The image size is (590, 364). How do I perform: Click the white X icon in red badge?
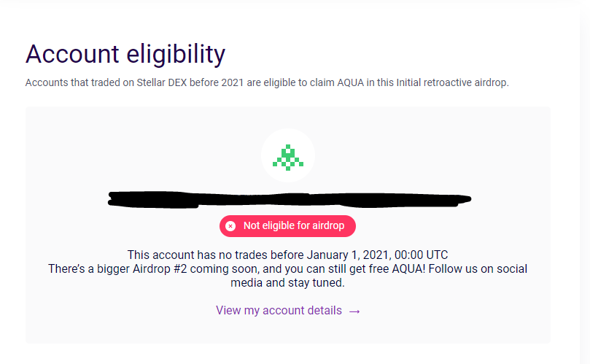point(230,226)
